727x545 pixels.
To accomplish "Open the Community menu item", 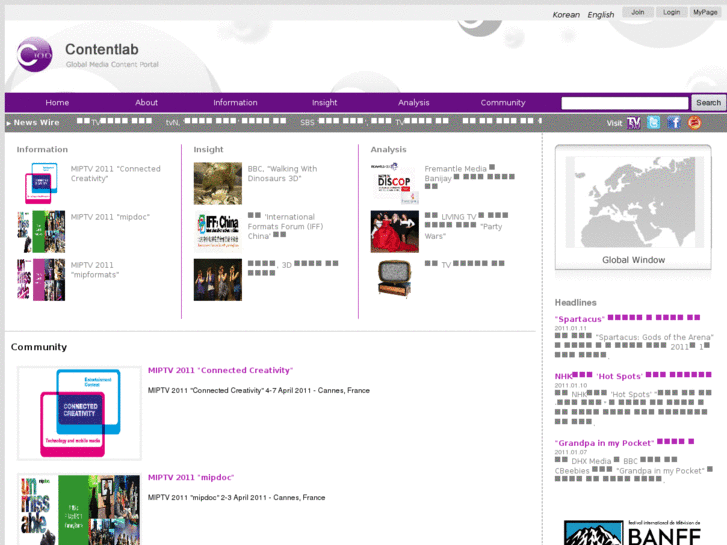I will (x=503, y=103).
